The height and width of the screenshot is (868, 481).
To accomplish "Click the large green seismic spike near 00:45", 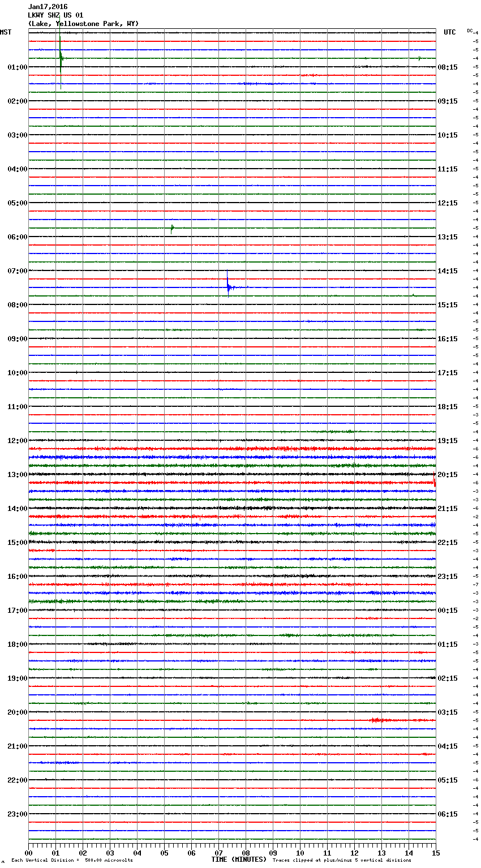I will [x=61, y=58].
